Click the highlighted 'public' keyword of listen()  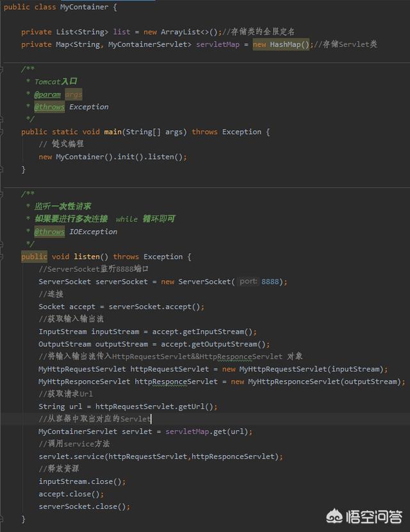34,256
